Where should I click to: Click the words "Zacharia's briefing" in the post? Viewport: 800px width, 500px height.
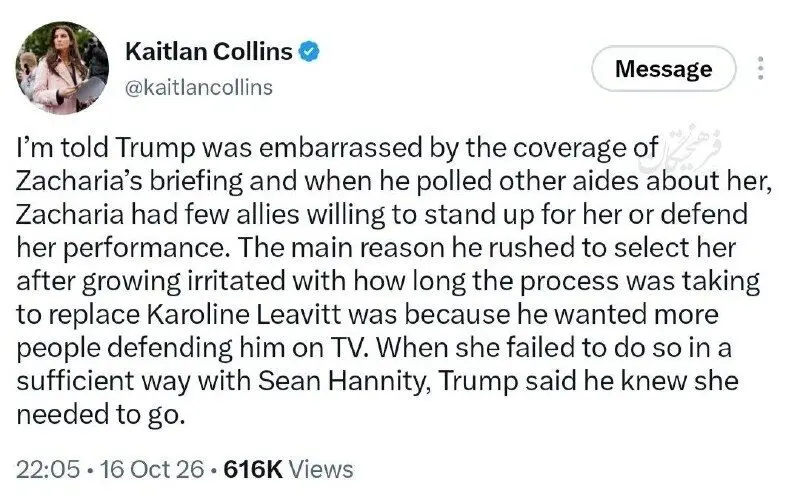pos(129,182)
